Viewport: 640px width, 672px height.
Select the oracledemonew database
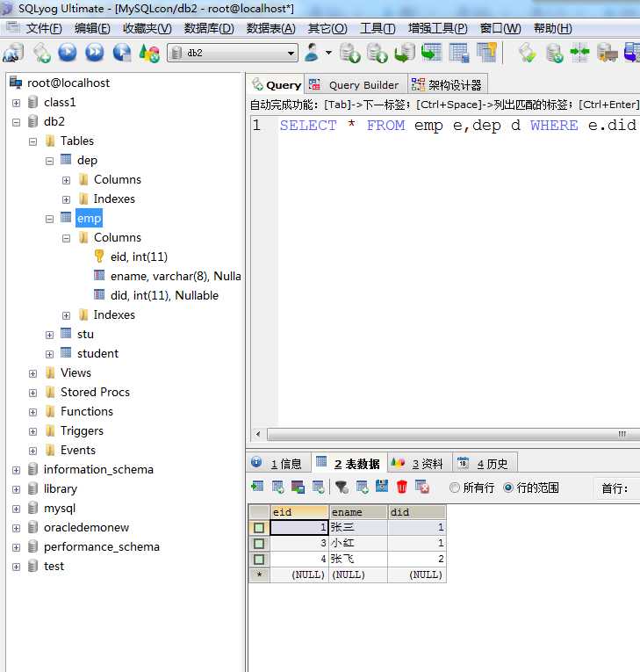click(x=86, y=528)
